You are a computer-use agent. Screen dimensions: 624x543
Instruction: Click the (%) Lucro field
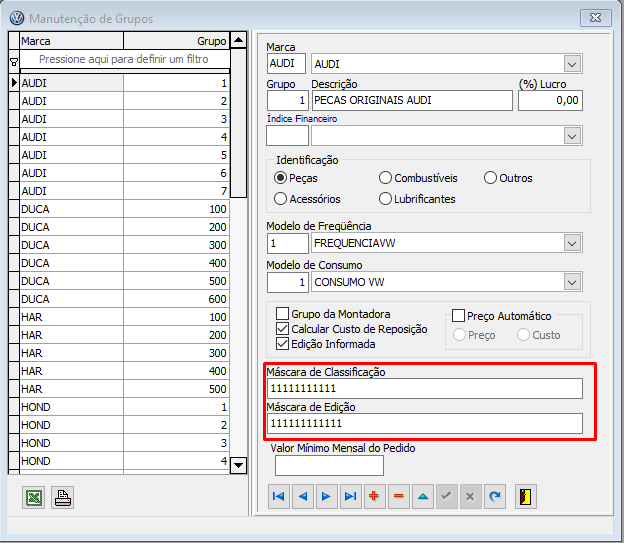[x=550, y=100]
